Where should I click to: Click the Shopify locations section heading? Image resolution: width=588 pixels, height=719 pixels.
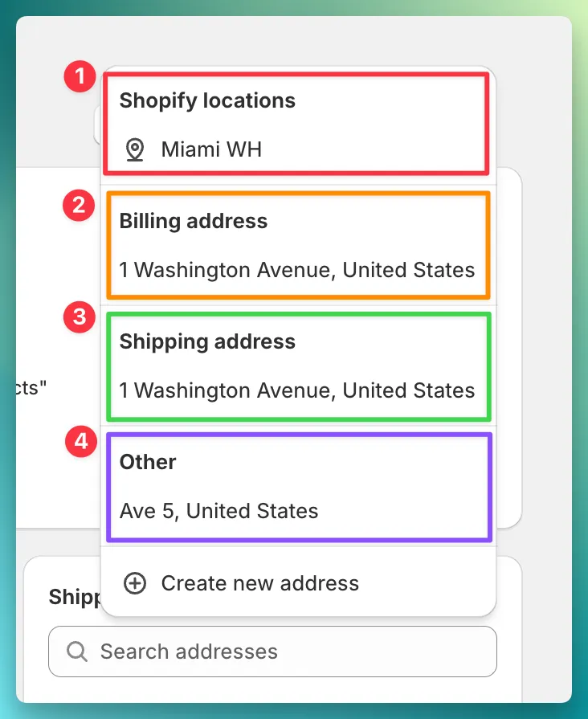pyautogui.click(x=207, y=100)
